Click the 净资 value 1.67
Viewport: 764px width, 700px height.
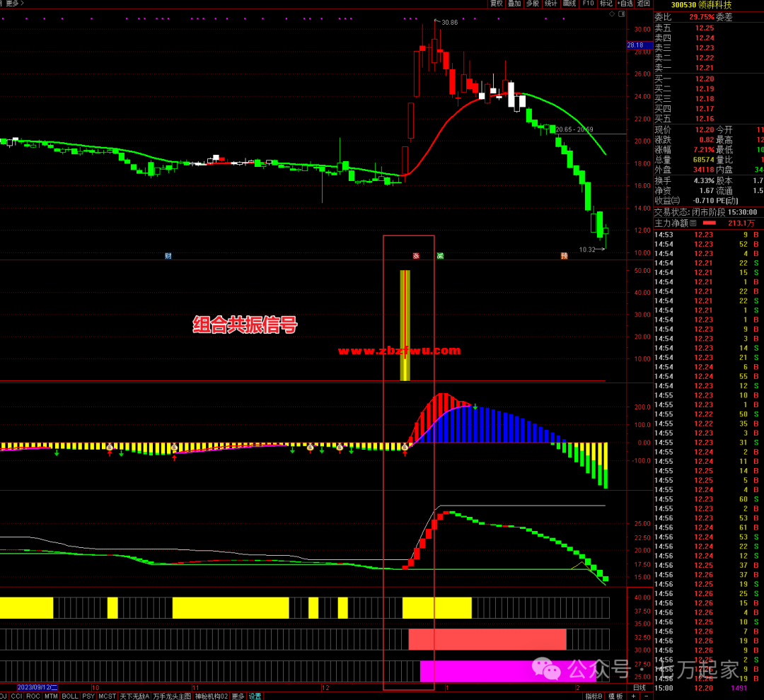pyautogui.click(x=707, y=191)
